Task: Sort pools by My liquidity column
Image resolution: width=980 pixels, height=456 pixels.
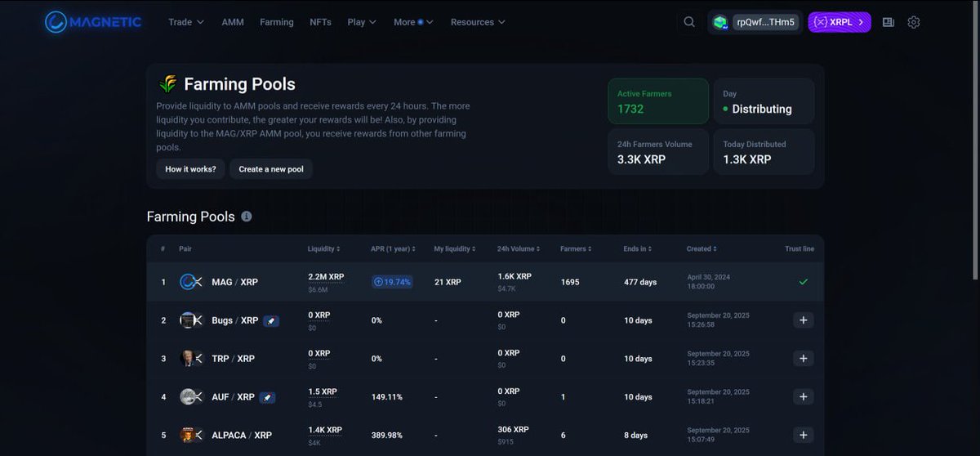Action: [457, 248]
